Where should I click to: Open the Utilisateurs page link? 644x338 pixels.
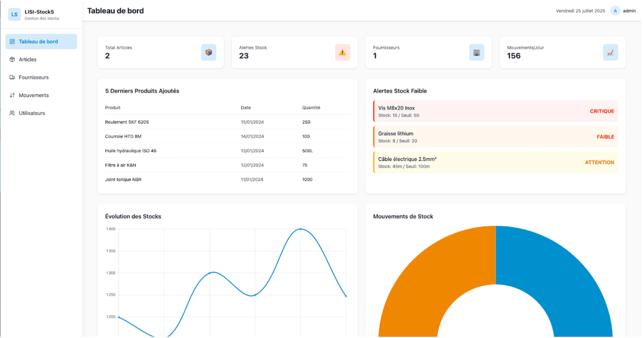[x=32, y=113]
